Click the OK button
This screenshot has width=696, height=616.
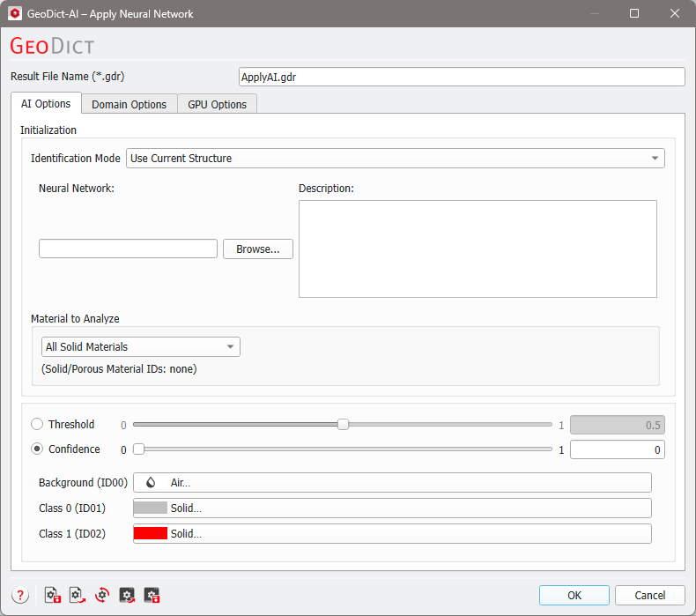tap(574, 595)
